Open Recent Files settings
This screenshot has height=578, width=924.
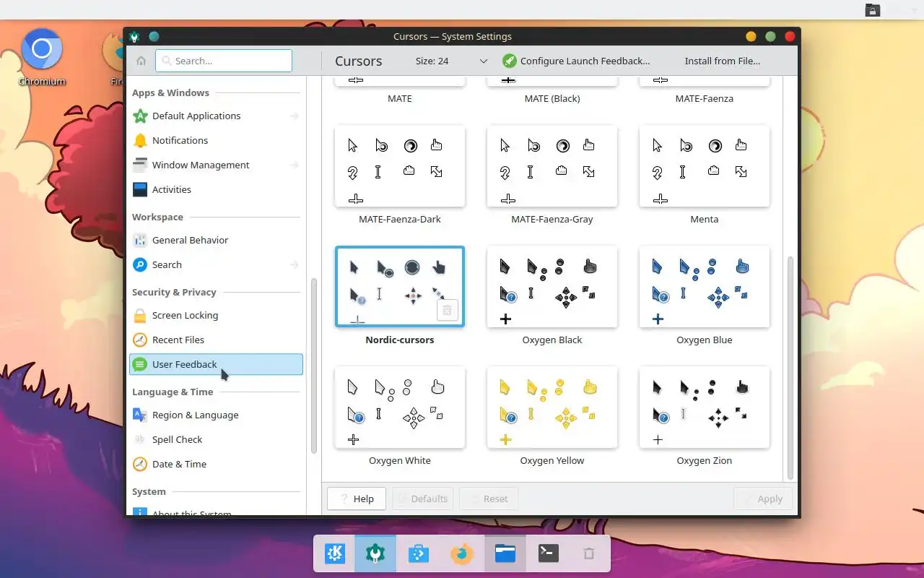[216, 340]
